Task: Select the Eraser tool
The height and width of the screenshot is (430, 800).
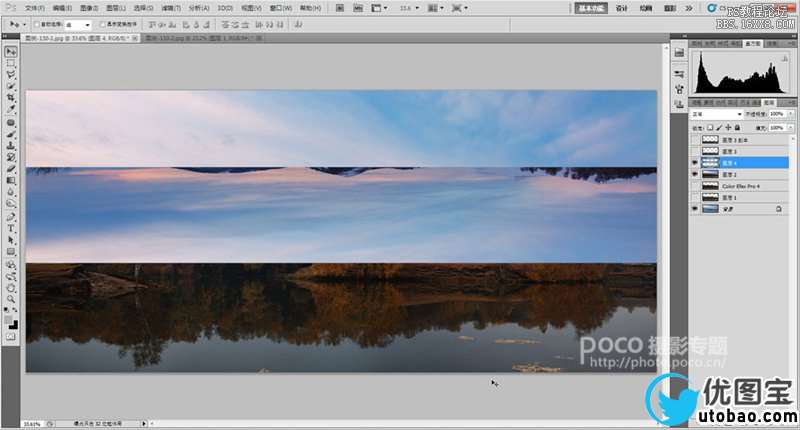Action: tap(11, 169)
